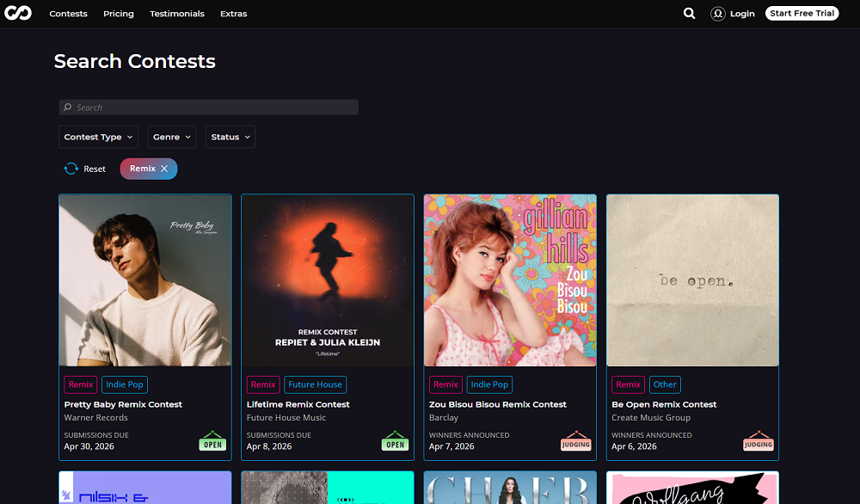Open Pretty Baby Remix Contest title

point(123,405)
